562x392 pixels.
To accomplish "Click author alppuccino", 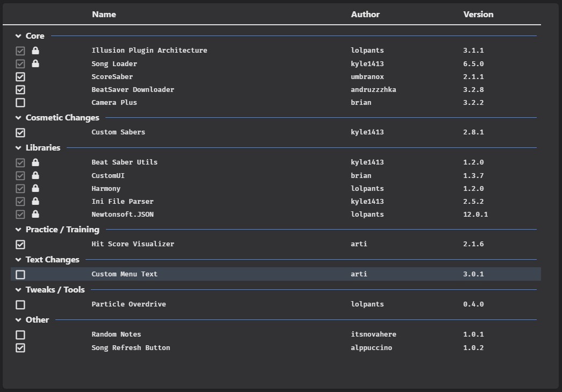I will click(x=371, y=347).
